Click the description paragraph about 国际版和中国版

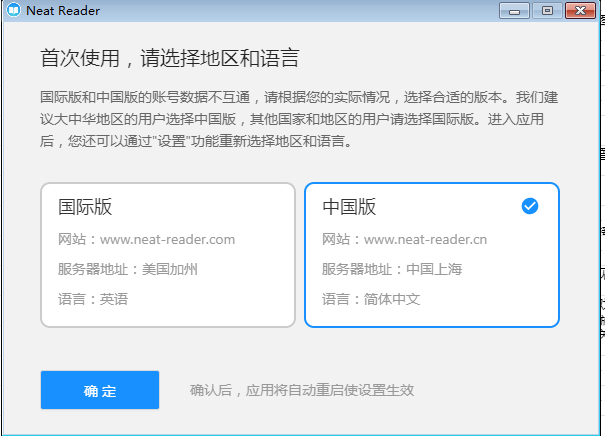[300, 120]
